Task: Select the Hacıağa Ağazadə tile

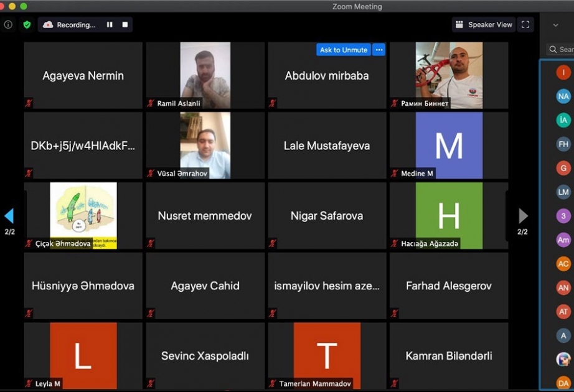Action: coord(449,215)
